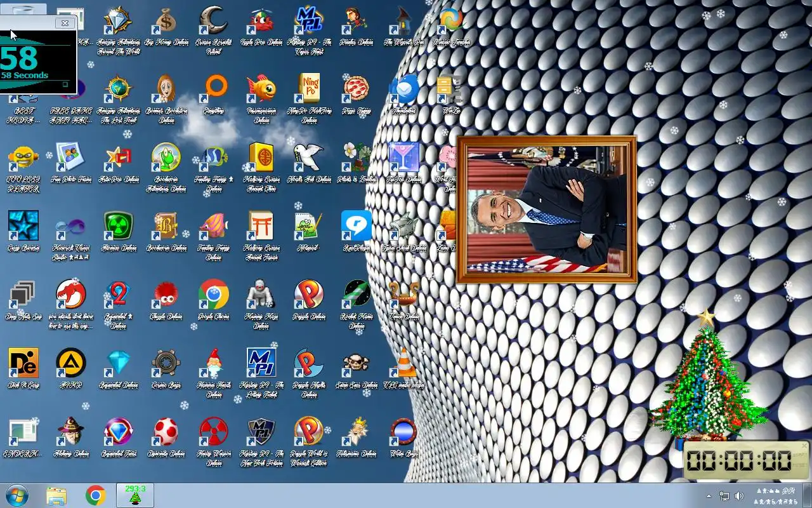812x508 pixels.
Task: Launch Plants vs. Zombies flower icon
Action: tap(357, 157)
